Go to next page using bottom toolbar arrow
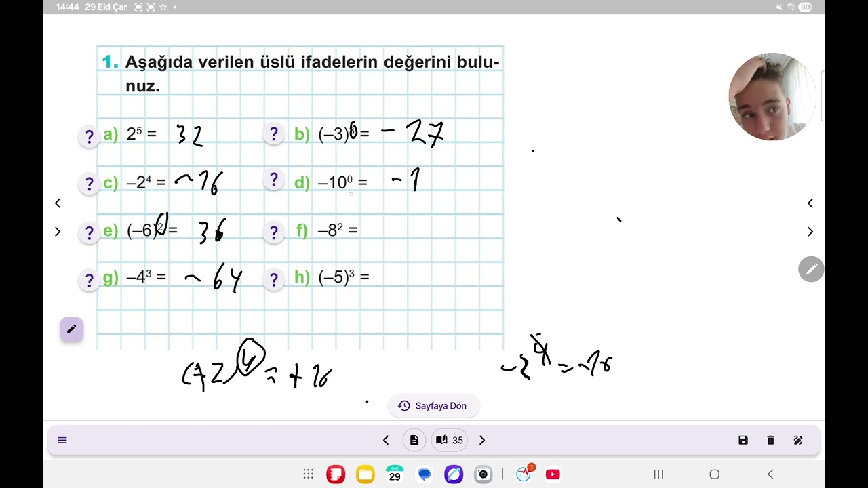Image resolution: width=868 pixels, height=488 pixels. point(482,441)
